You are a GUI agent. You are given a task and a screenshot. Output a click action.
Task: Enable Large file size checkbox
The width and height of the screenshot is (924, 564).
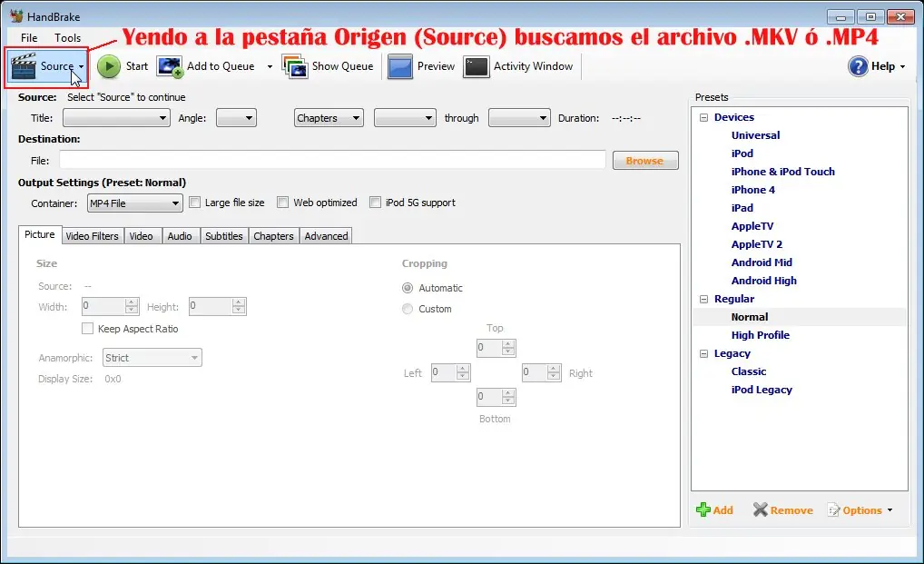[x=194, y=203]
